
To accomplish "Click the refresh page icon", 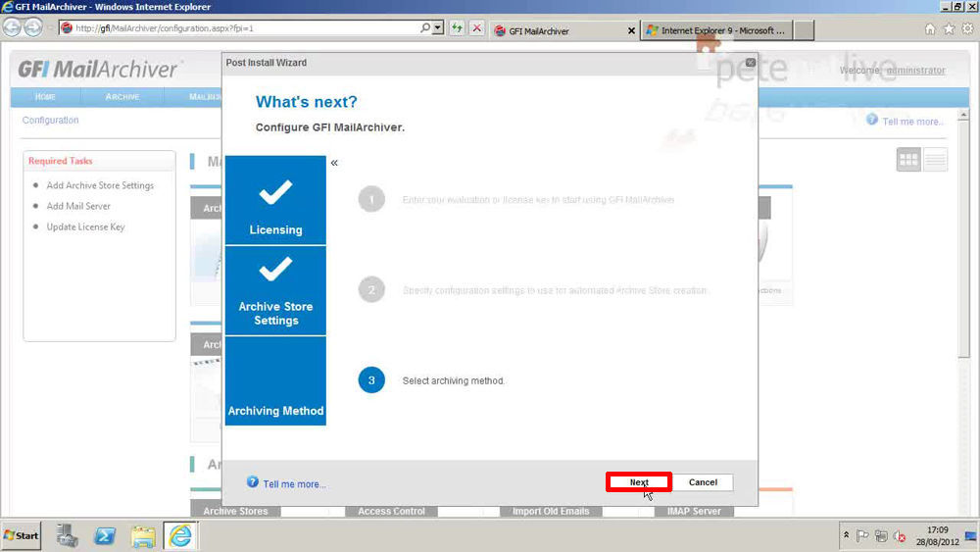I will click(457, 28).
